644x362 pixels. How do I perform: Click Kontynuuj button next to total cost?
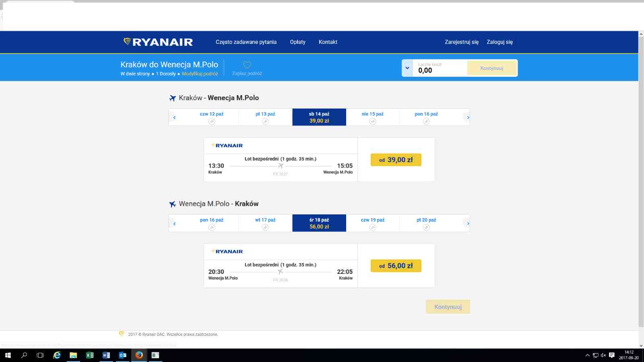[x=492, y=68]
